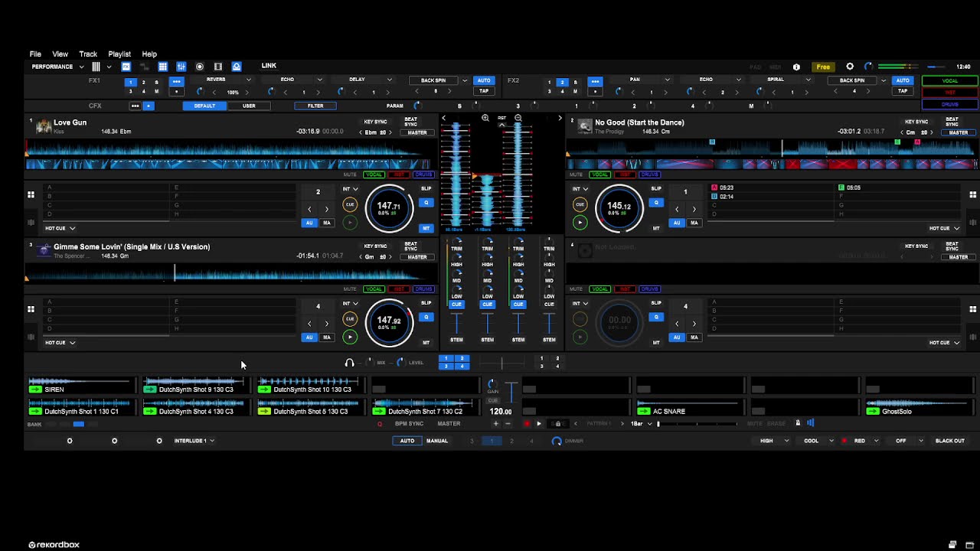Click the BLACK OUT lighting button
Viewport: 980px width, 551px height.
coord(950,441)
